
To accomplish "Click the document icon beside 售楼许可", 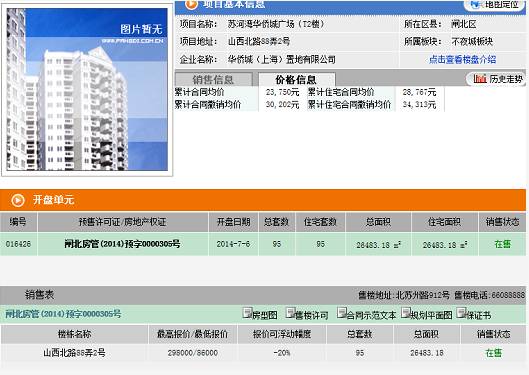I will point(290,313).
